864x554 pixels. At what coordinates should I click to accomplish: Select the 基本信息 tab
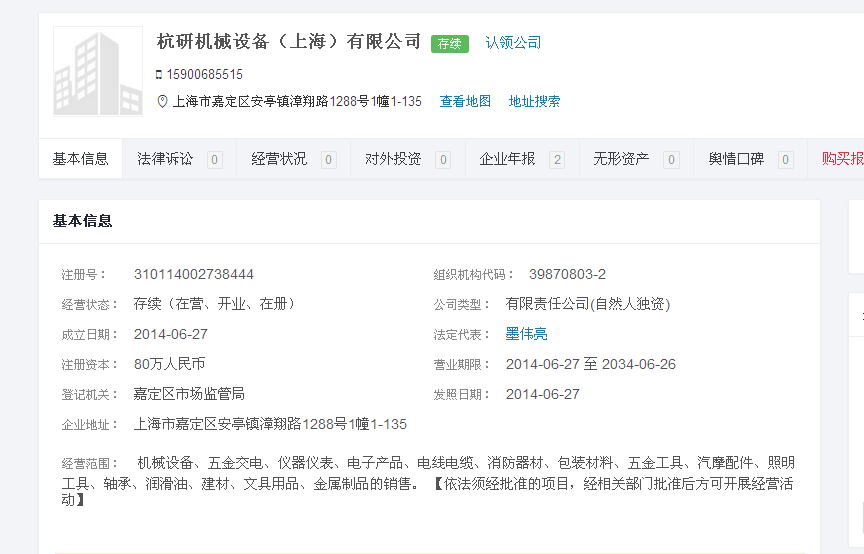point(81,159)
